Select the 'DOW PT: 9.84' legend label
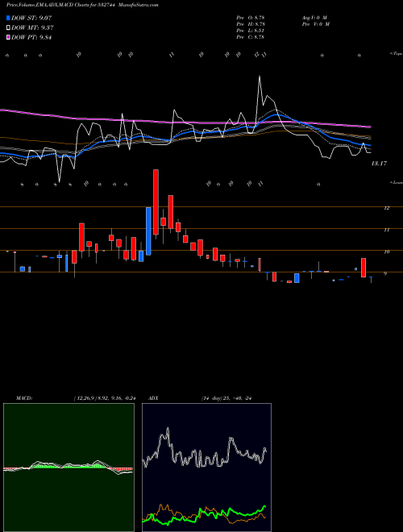Image resolution: width=403 pixels, height=532 pixels. point(31,38)
